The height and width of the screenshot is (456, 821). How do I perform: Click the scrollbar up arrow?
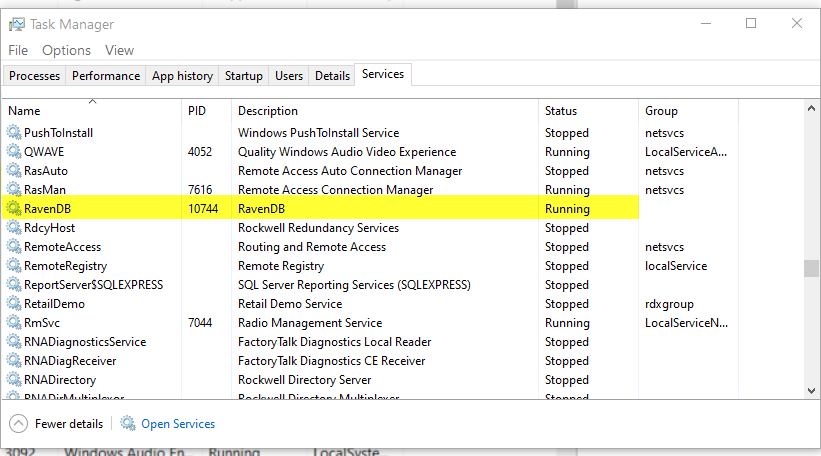[811, 109]
